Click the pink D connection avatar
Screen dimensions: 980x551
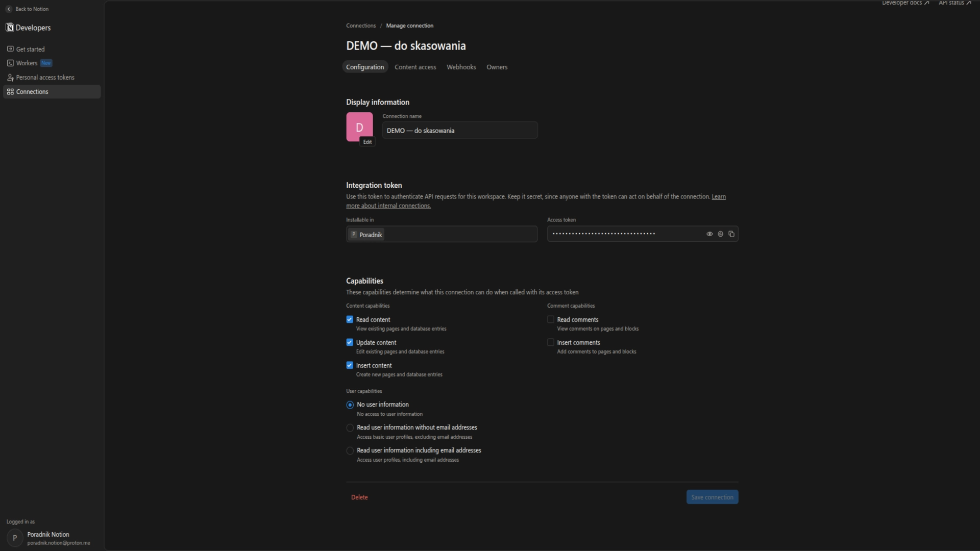359,127
